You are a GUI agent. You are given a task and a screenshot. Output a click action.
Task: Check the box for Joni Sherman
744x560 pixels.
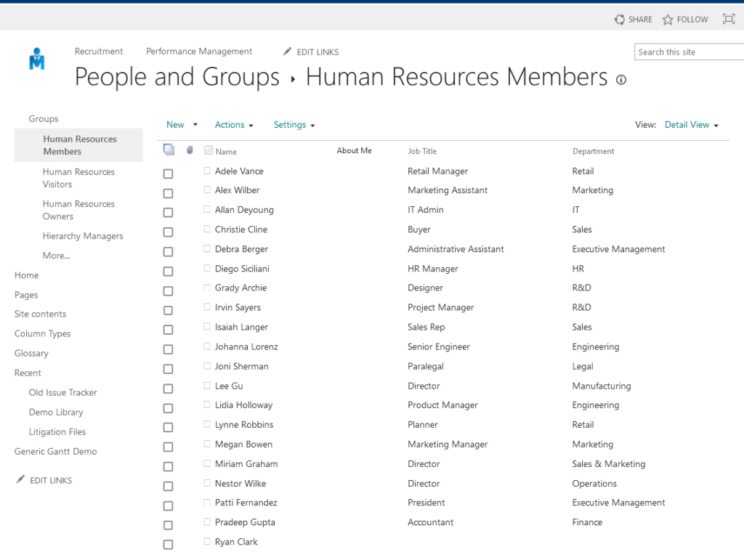[x=168, y=369]
